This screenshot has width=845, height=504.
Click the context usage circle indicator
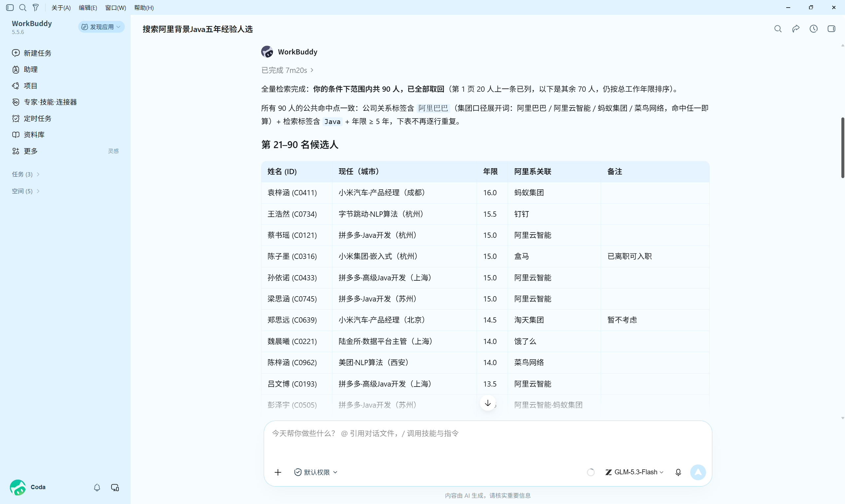click(591, 472)
